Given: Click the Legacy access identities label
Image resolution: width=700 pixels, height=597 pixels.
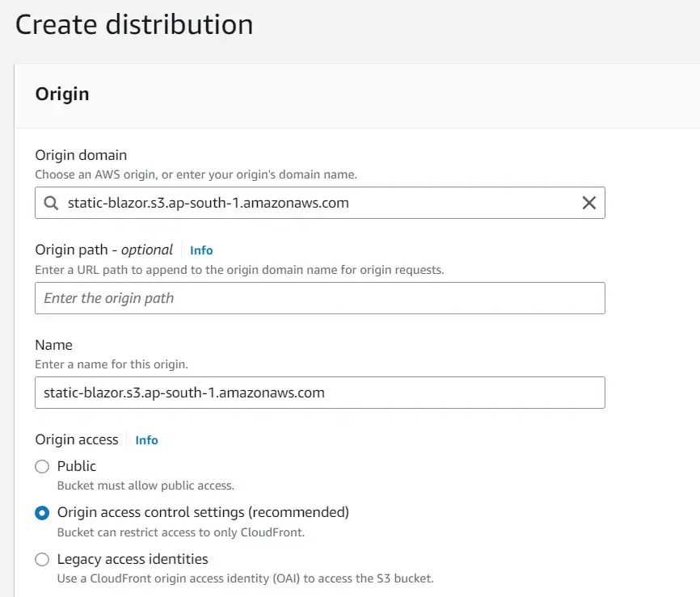Looking at the screenshot, I should 132,559.
